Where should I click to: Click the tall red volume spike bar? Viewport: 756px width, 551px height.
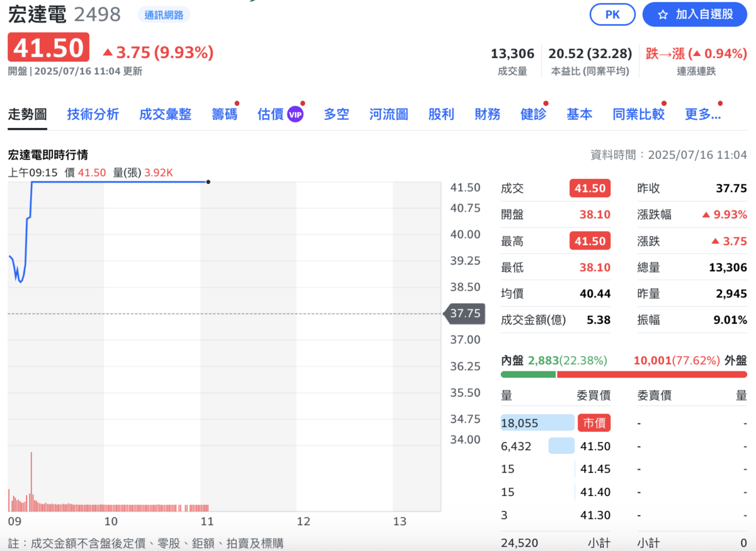[31, 481]
